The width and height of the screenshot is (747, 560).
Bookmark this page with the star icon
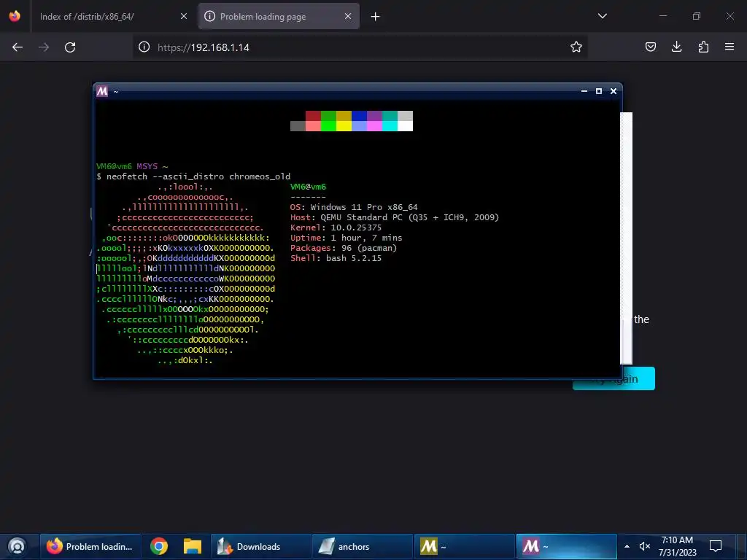[x=576, y=47]
